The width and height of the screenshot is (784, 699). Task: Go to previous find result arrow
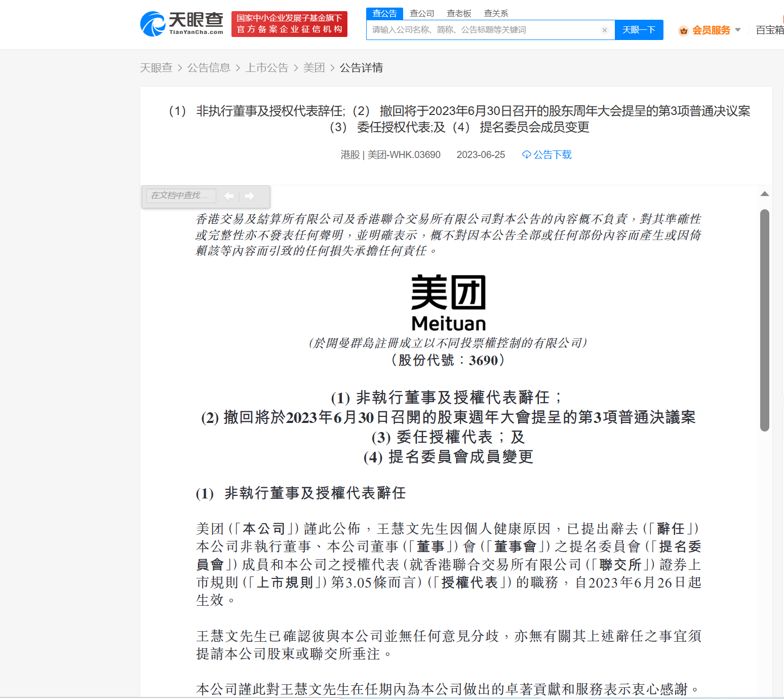point(229,196)
